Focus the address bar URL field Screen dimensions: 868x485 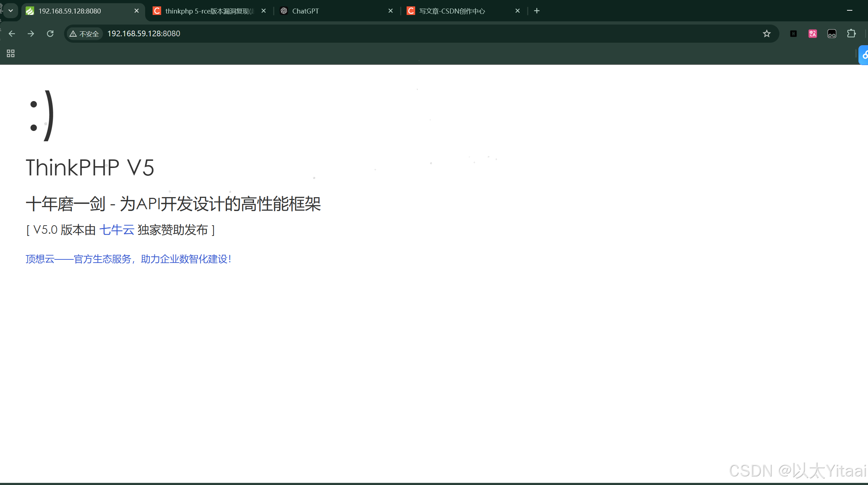click(427, 33)
